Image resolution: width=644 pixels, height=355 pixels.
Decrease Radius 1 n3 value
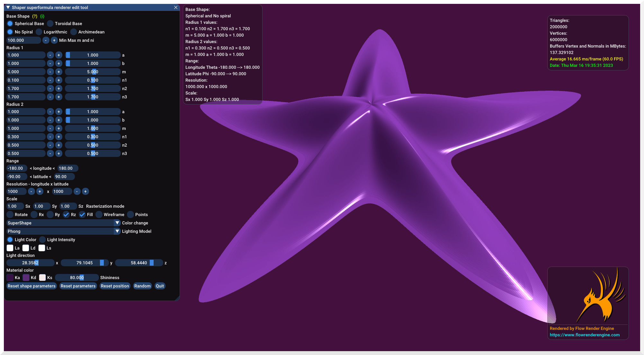point(50,97)
